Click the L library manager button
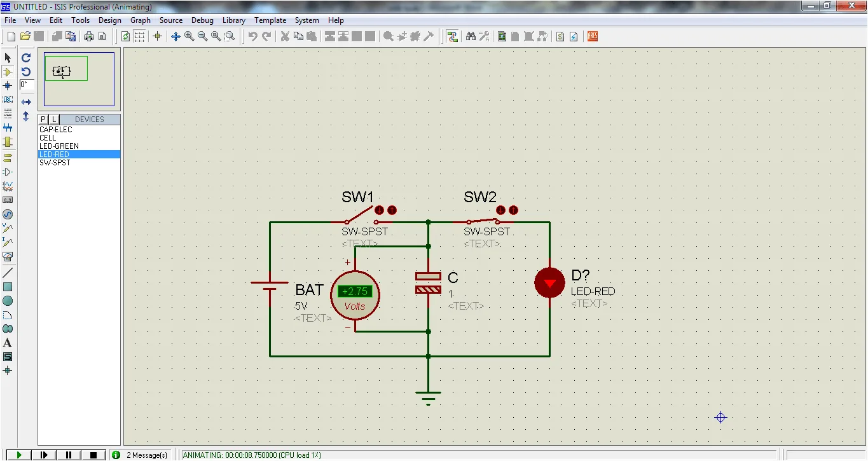 click(54, 120)
